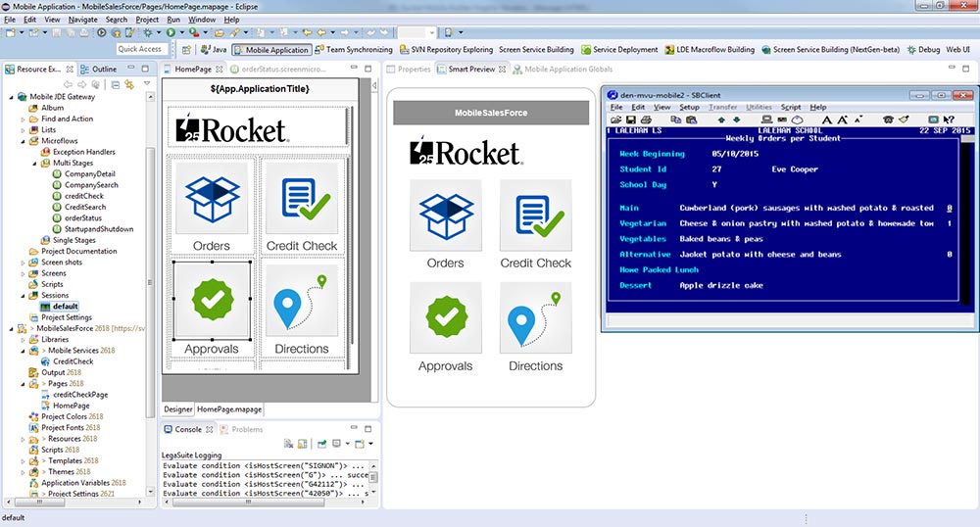This screenshot has width=980, height=527.
Task: Click console horizontal scrollbar
Action: click(x=248, y=503)
